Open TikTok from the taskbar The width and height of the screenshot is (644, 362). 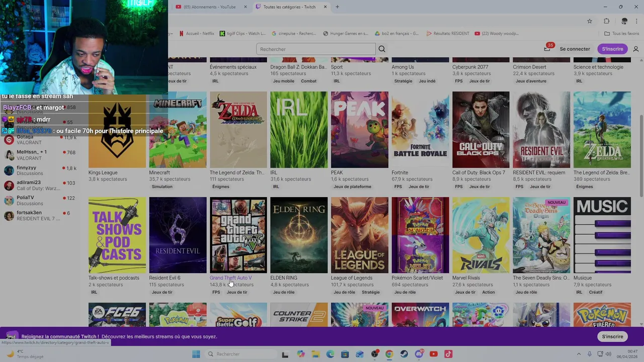pyautogui.click(x=448, y=354)
